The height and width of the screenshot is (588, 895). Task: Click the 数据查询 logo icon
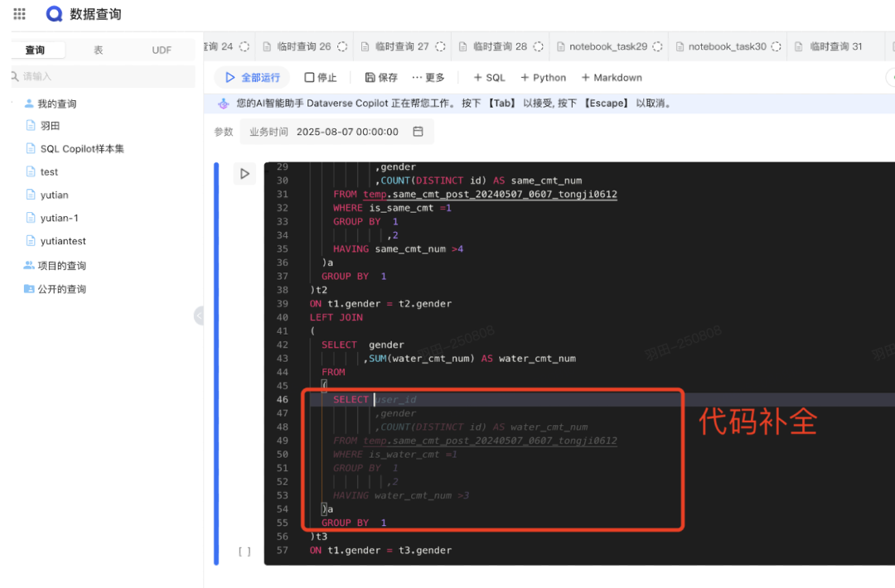54,14
